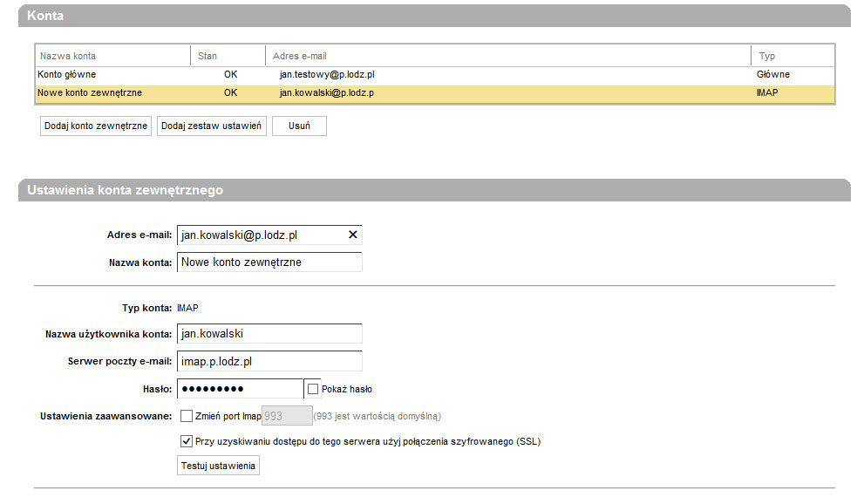Focus the Hasło password field

240,389
